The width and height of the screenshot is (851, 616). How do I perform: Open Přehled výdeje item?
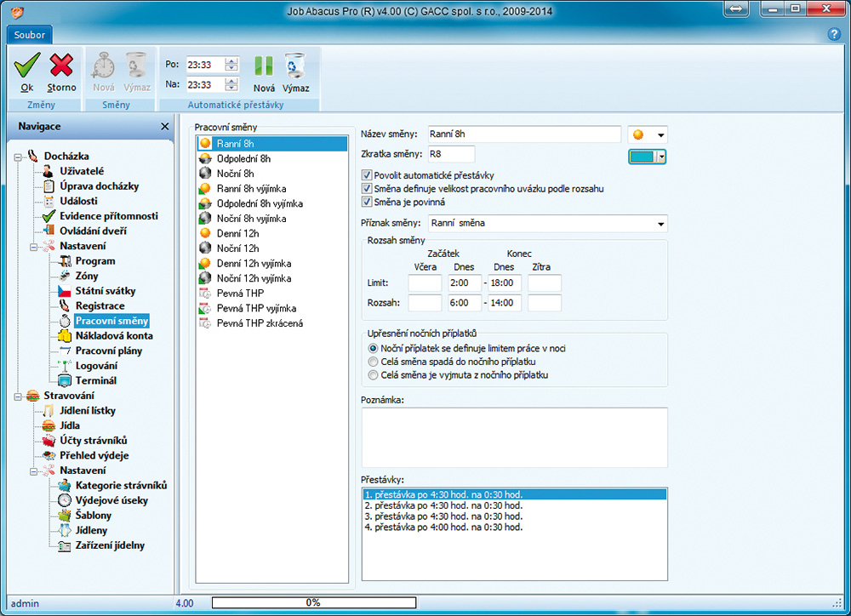tap(94, 455)
